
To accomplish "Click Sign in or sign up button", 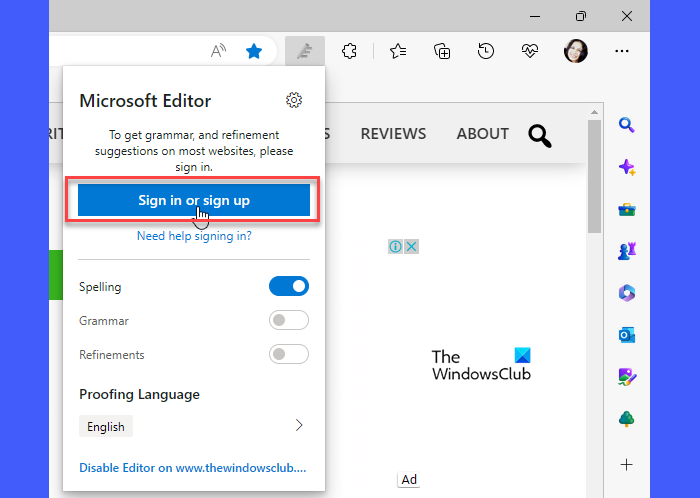I will 194,200.
